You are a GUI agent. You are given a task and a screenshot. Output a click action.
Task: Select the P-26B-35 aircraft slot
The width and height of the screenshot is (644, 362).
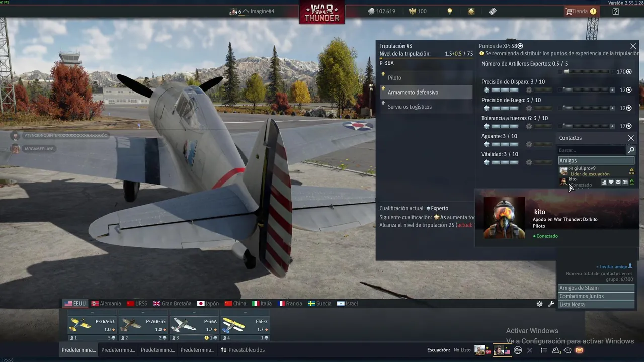(x=143, y=326)
